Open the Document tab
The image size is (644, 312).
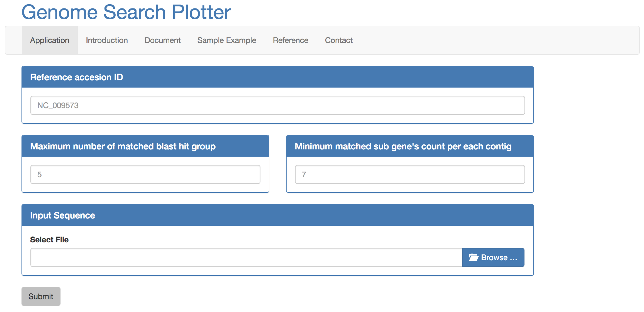coord(162,40)
